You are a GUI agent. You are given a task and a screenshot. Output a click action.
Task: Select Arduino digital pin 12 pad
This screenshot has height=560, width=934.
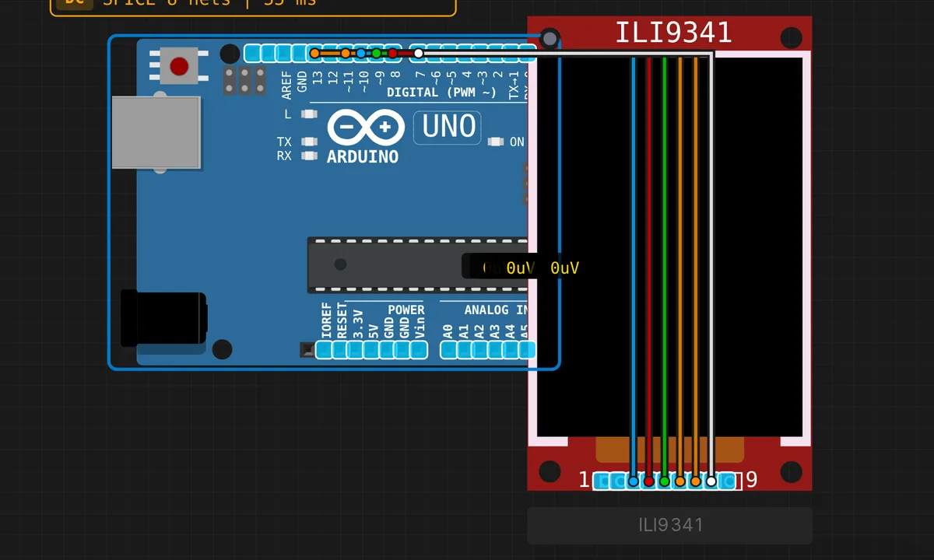[x=332, y=53]
